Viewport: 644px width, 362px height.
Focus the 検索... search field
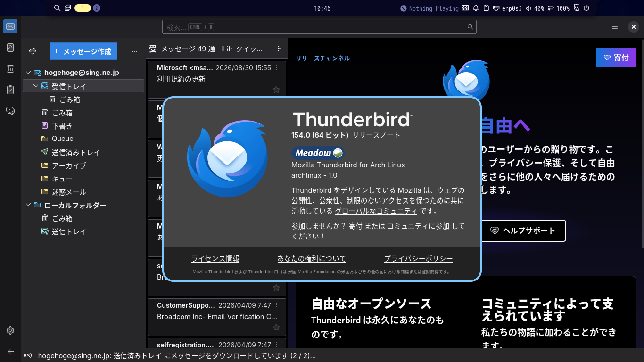point(319,27)
